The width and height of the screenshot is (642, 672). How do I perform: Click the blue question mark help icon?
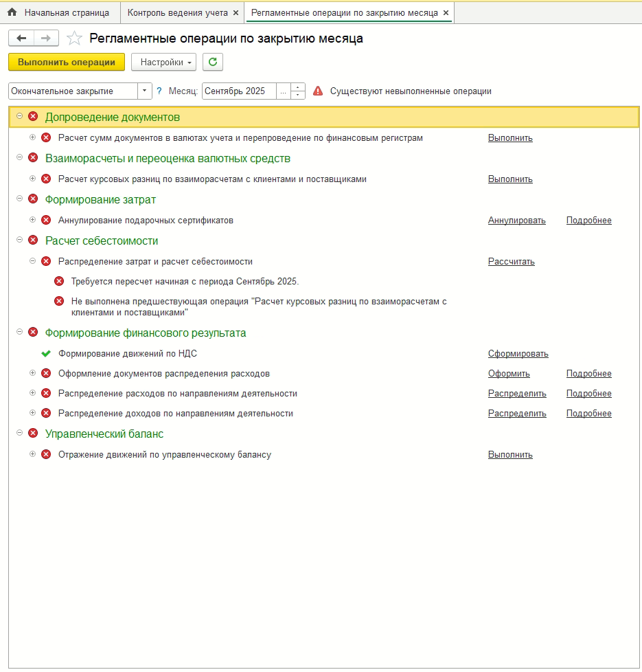[x=159, y=91]
